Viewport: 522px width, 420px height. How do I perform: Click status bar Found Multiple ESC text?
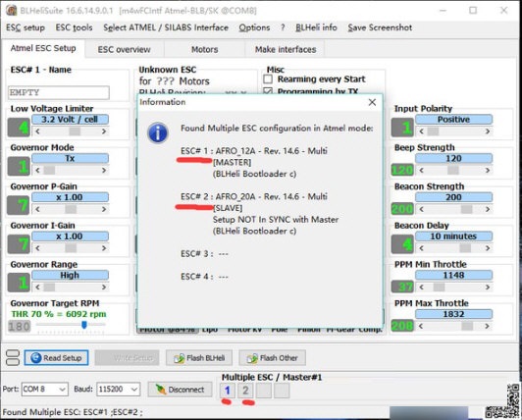click(x=73, y=412)
